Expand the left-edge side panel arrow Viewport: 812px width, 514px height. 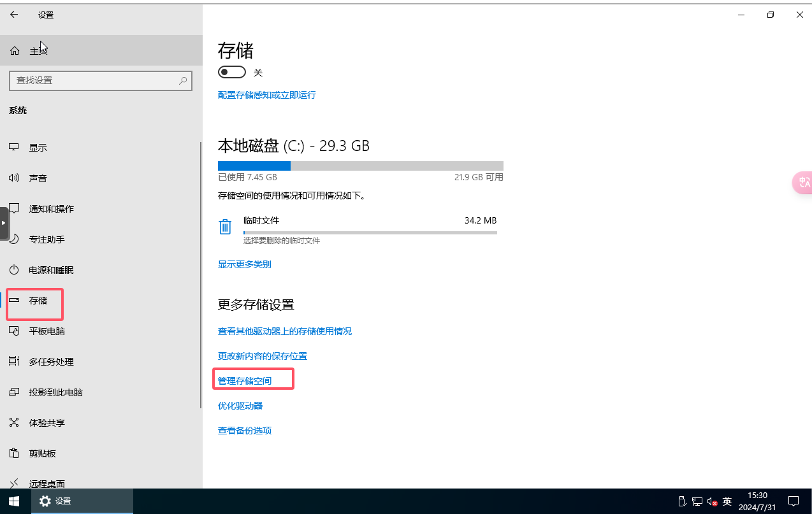coord(4,223)
